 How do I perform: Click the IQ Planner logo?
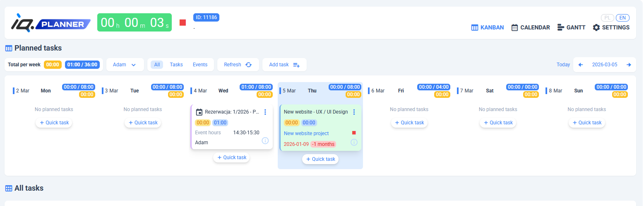(50, 23)
